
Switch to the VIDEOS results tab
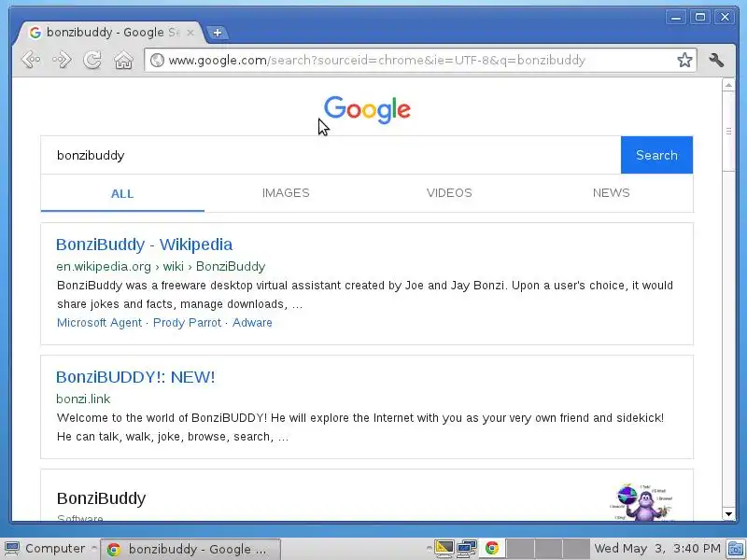pos(449,193)
